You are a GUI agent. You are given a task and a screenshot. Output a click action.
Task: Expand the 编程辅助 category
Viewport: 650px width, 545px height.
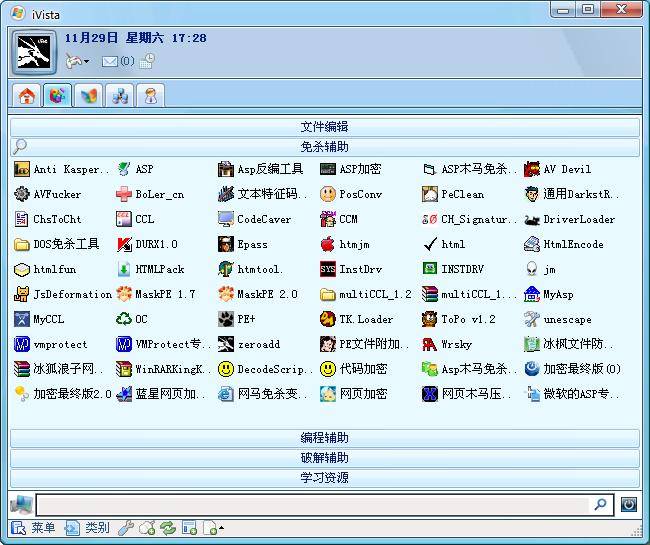[x=324, y=438]
